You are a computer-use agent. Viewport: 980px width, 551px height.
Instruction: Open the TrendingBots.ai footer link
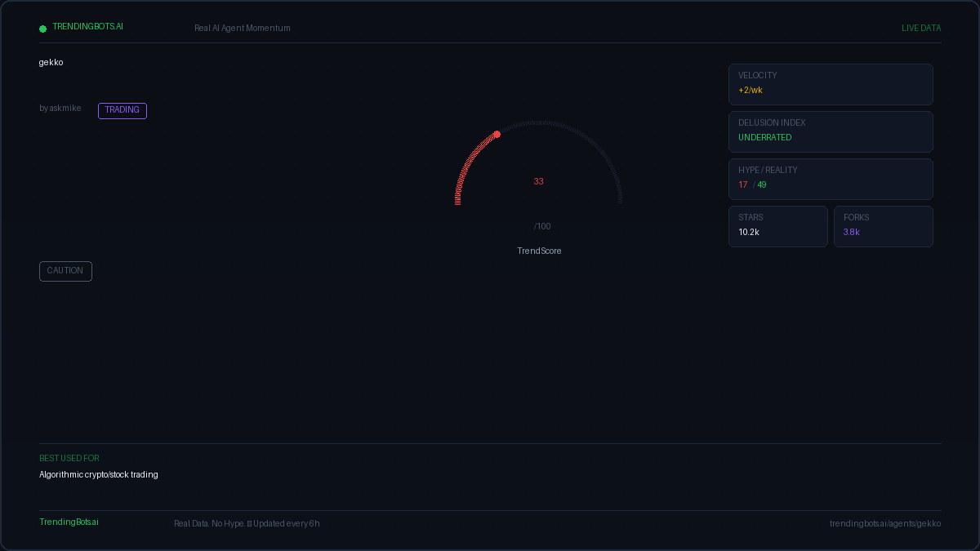point(69,522)
